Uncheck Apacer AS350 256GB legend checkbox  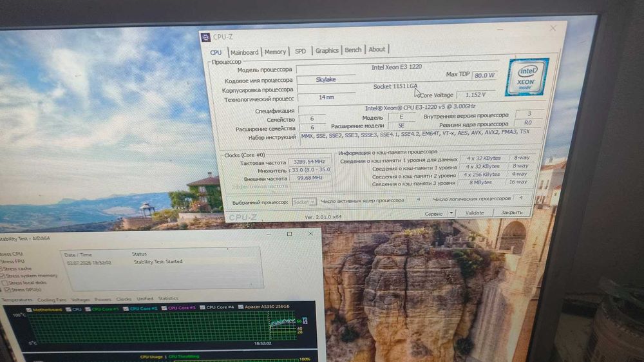point(241,307)
